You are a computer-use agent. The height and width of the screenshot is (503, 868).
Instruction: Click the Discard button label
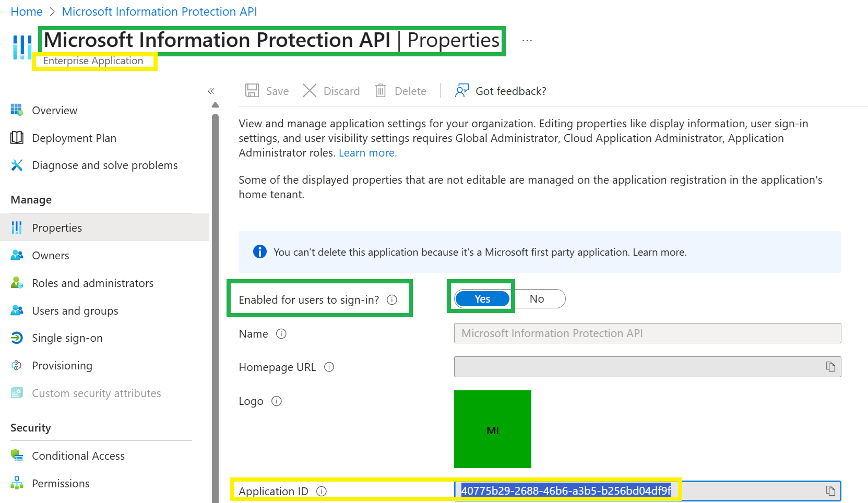click(x=341, y=91)
